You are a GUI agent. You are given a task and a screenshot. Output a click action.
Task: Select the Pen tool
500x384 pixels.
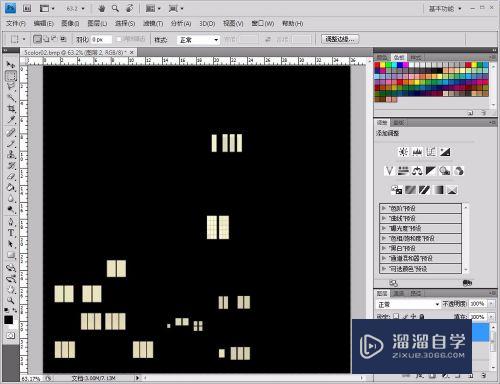click(x=11, y=222)
